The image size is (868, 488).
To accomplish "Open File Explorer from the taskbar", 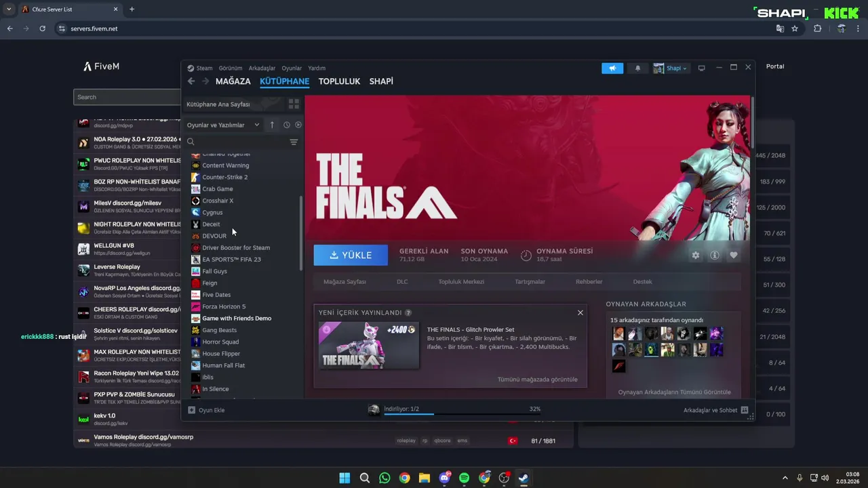I will click(x=424, y=478).
